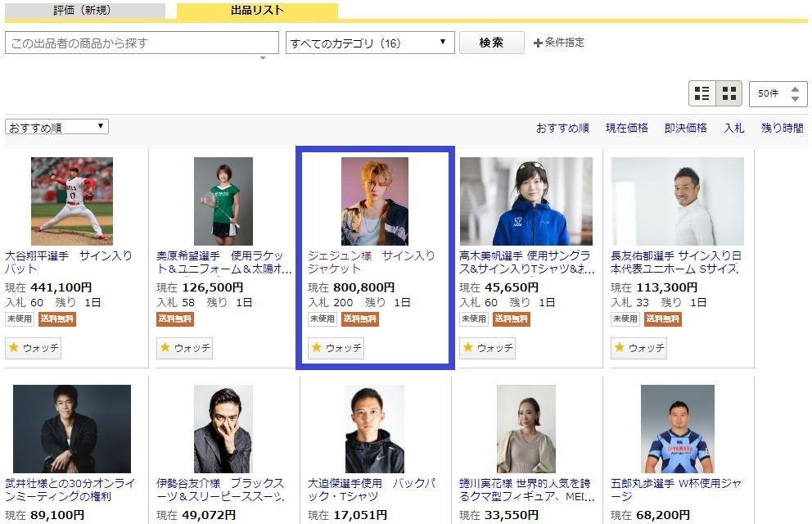812x524 pixels.
Task: Sort by the おすすめ順 link
Action: (x=562, y=128)
